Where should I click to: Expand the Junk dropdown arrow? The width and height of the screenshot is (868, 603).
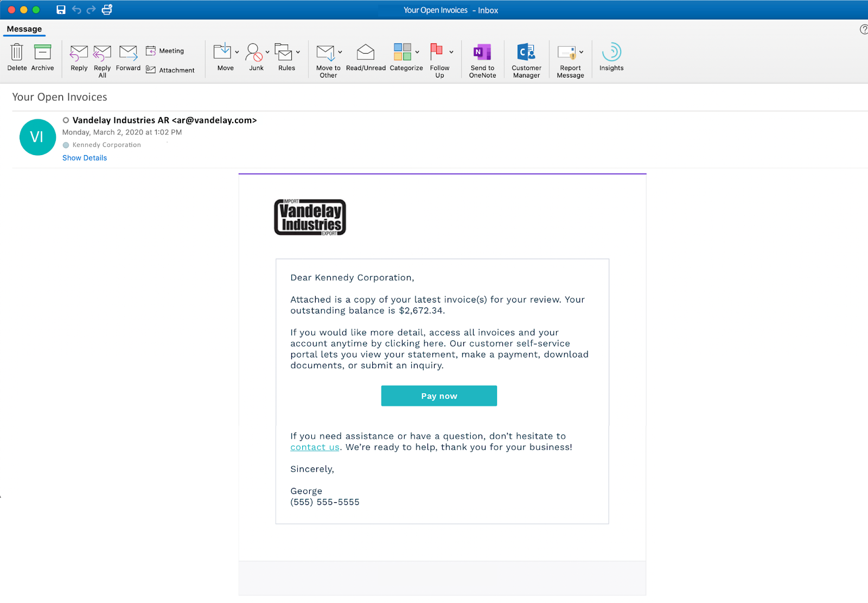pos(267,52)
